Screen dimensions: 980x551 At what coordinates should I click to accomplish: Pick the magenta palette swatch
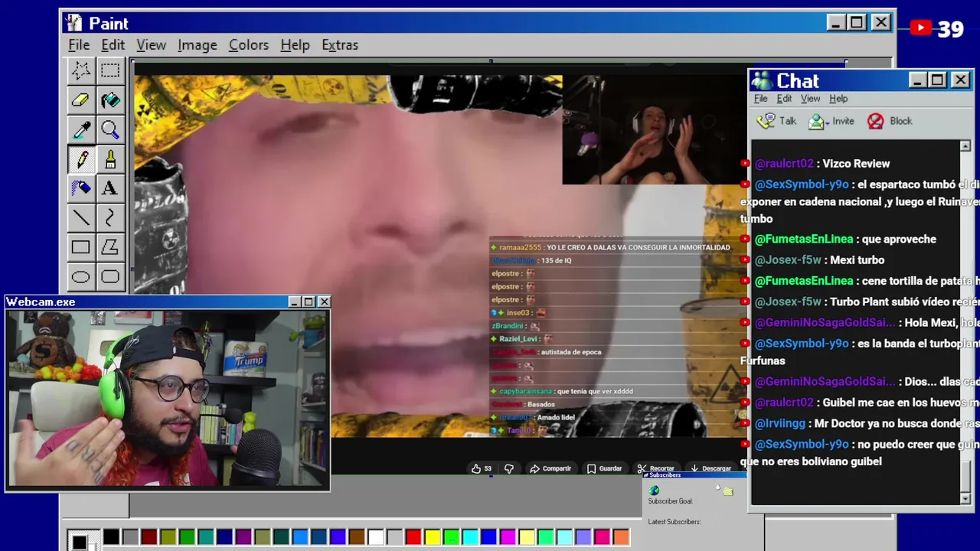pyautogui.click(x=507, y=537)
